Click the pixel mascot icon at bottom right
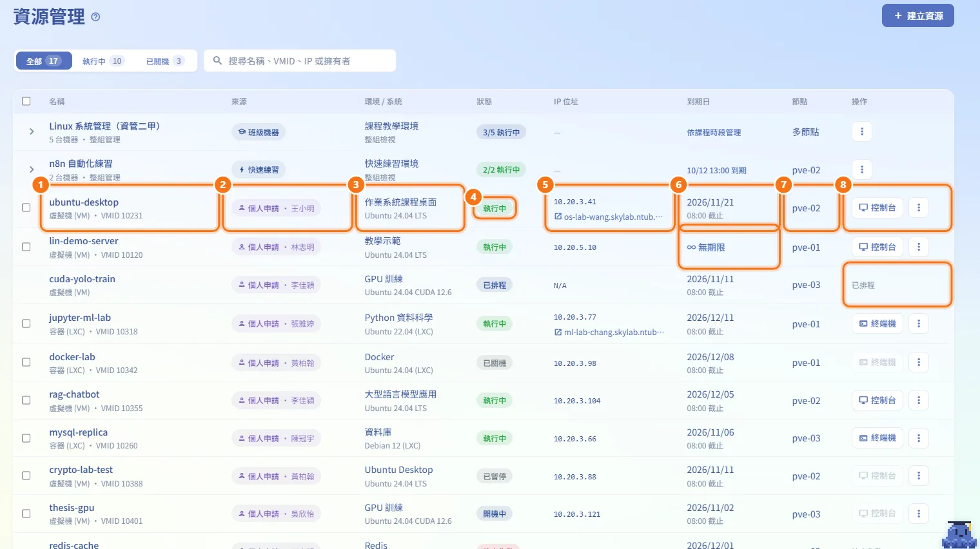Image resolution: width=980 pixels, height=549 pixels. click(959, 535)
